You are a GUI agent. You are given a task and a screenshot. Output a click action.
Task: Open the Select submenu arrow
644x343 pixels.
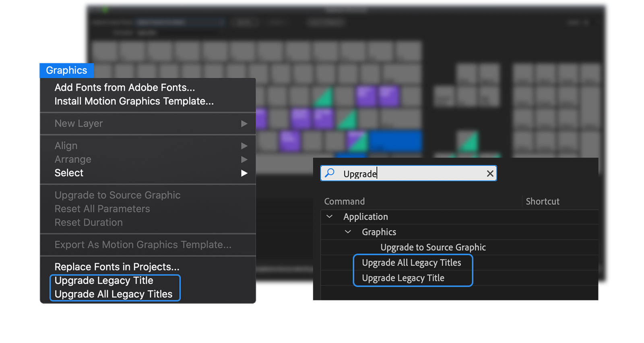pos(244,173)
